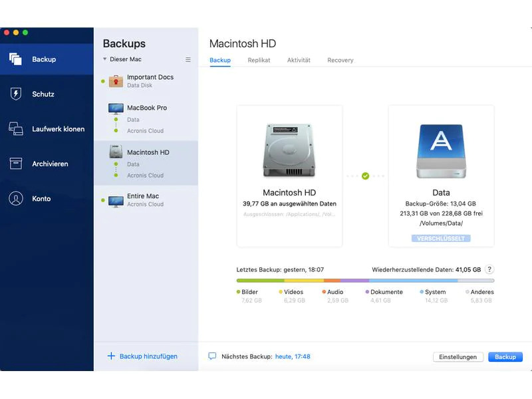Click the blue System segment of usage bar
Screen dimensions: 532x399
pyautogui.click(x=413, y=281)
